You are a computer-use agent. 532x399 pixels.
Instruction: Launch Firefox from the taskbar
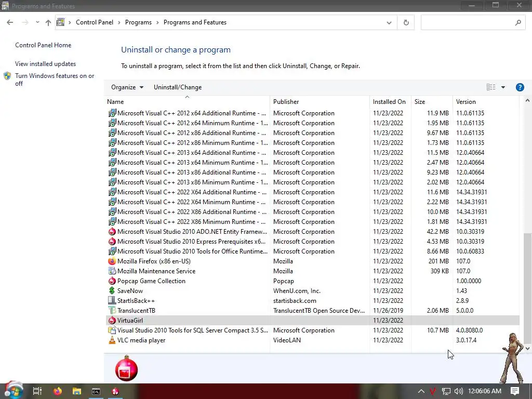[x=58, y=391]
